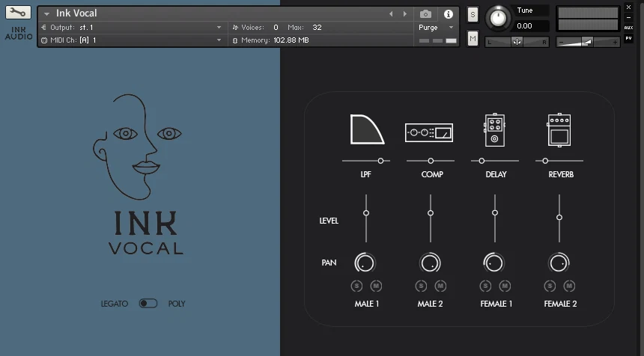This screenshot has width=644, height=356.
Task: Click the AUX button in the header
Action: [x=628, y=28]
